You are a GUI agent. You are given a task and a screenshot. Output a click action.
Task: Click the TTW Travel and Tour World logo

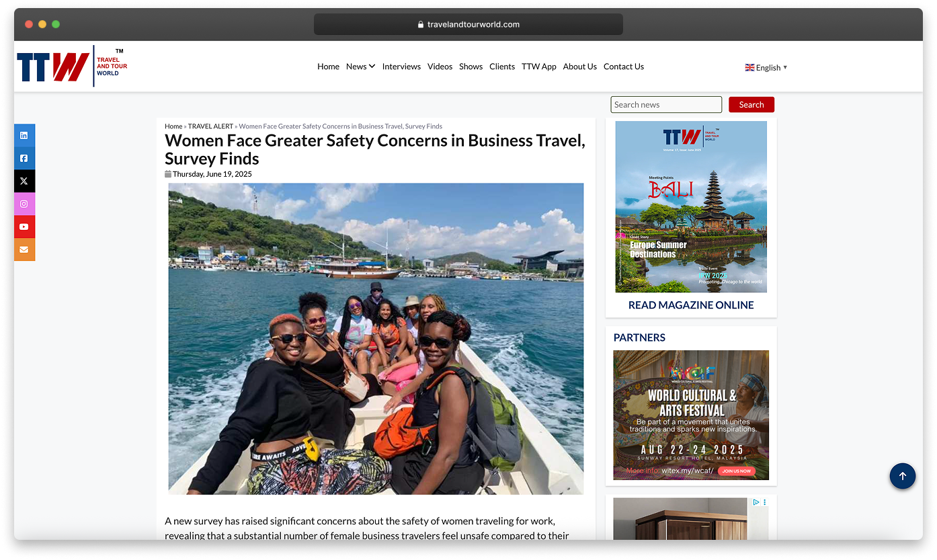click(x=72, y=67)
